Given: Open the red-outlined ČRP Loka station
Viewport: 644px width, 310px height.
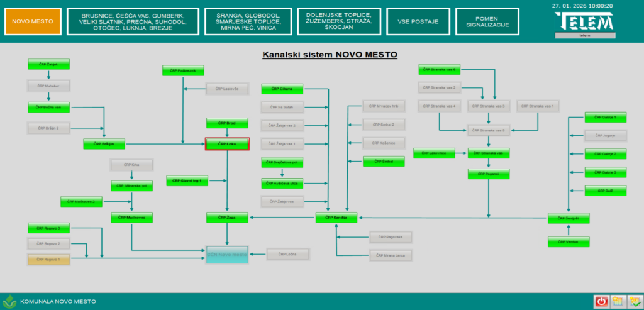Looking at the screenshot, I should point(227,144).
